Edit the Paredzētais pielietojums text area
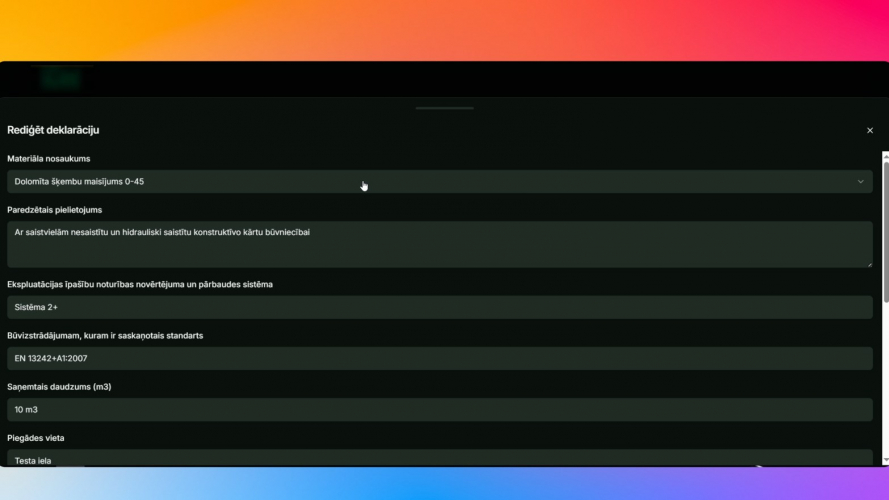The height and width of the screenshot is (500, 889). coord(439,244)
